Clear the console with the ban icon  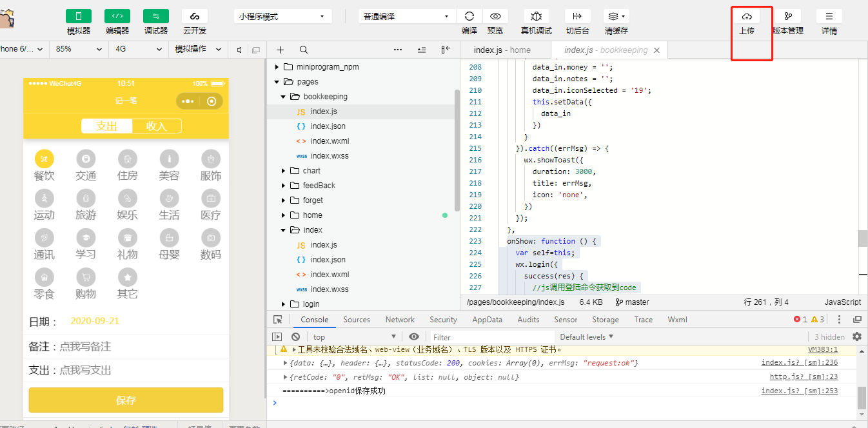tap(295, 336)
